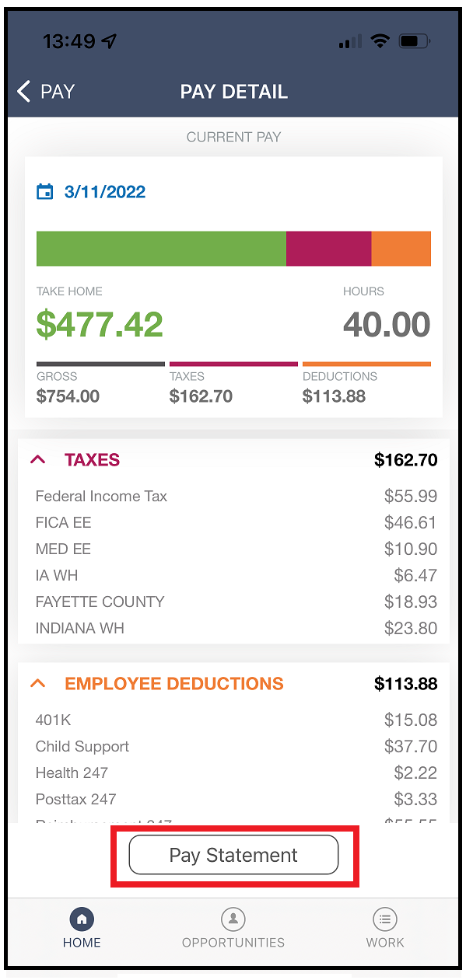
Task: Switch to the OPPORTUNITIES tab label
Action: (x=233, y=943)
